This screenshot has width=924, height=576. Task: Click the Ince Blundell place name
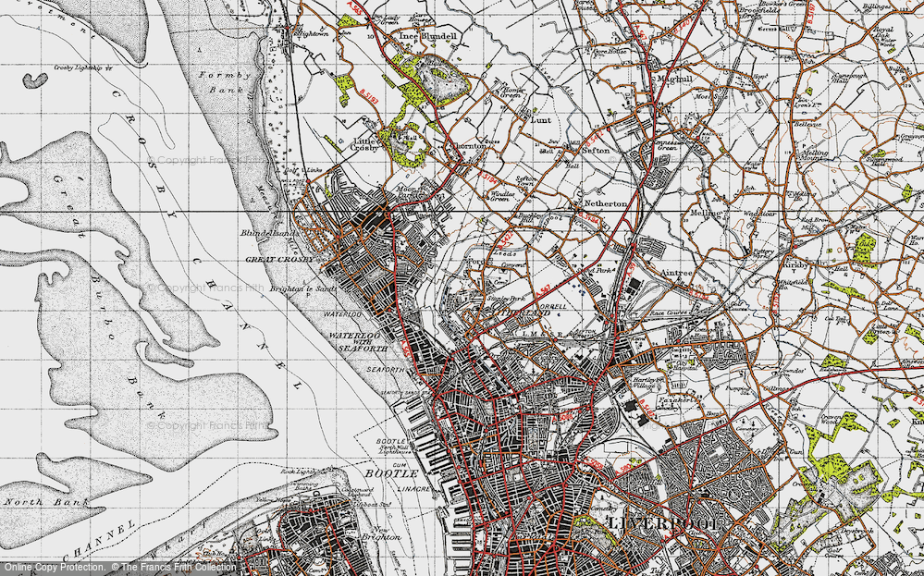428,36
